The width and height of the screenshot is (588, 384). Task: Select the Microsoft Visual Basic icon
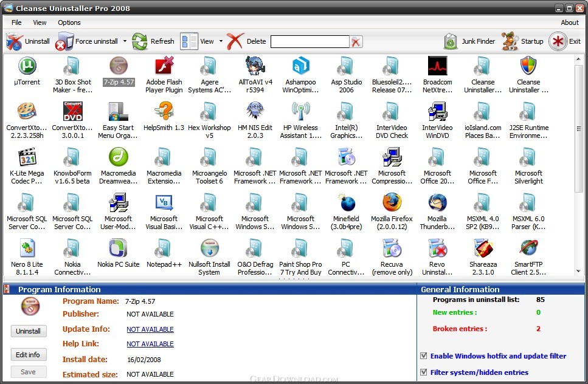(x=164, y=203)
